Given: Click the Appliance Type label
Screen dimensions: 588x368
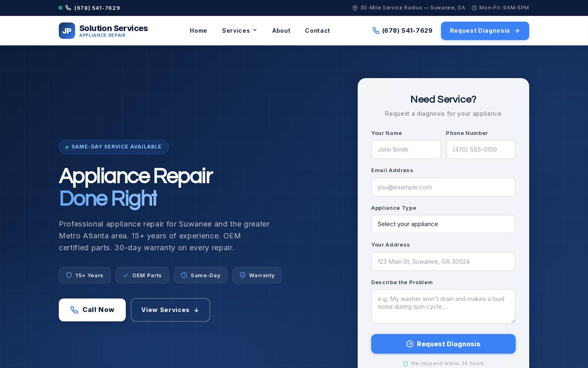Looking at the screenshot, I should point(394,208).
